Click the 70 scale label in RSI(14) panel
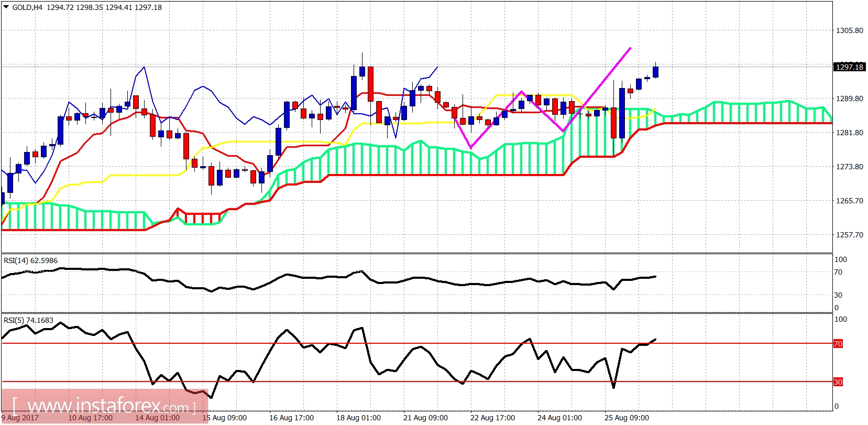The height and width of the screenshot is (425, 868). click(839, 272)
